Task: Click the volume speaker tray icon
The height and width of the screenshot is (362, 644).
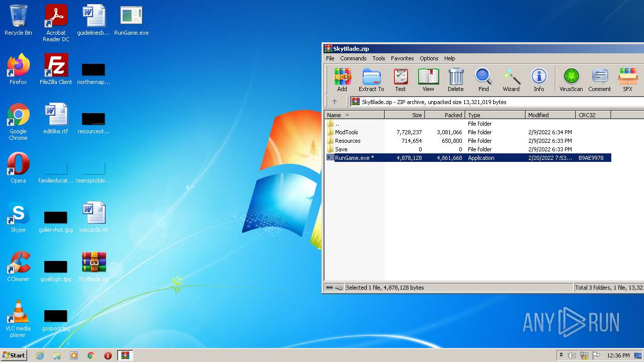Action: point(572,355)
